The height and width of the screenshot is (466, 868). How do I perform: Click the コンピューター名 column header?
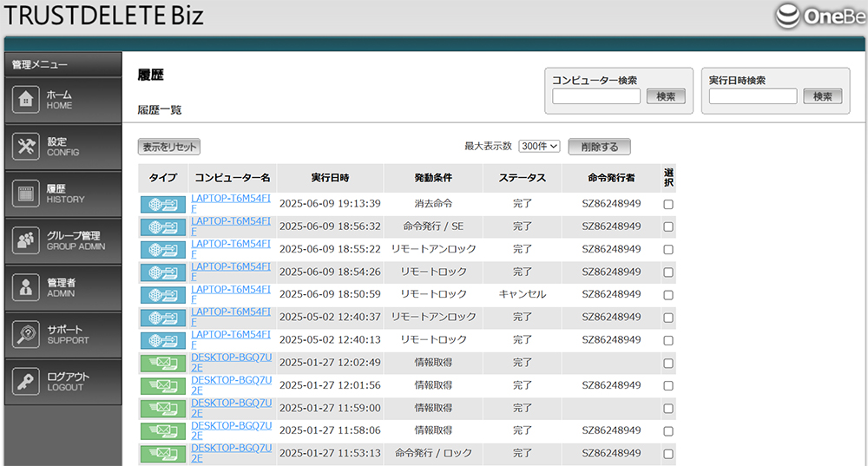233,178
